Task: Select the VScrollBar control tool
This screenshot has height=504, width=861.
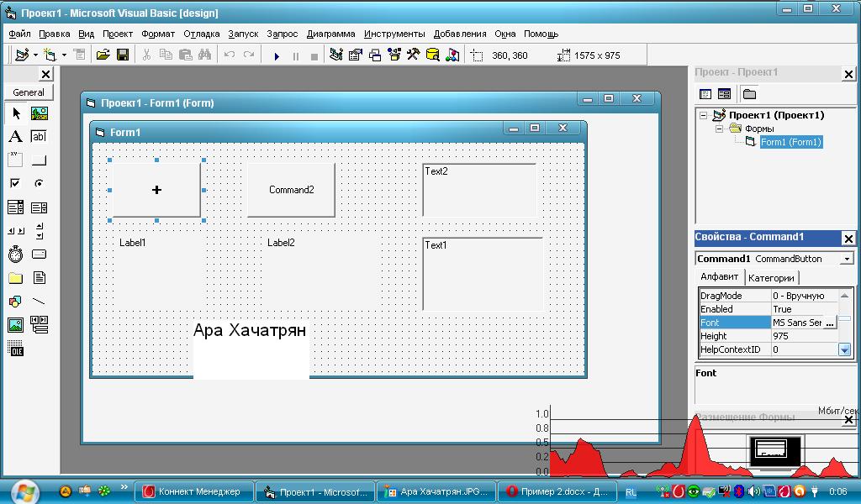Action: (39, 231)
